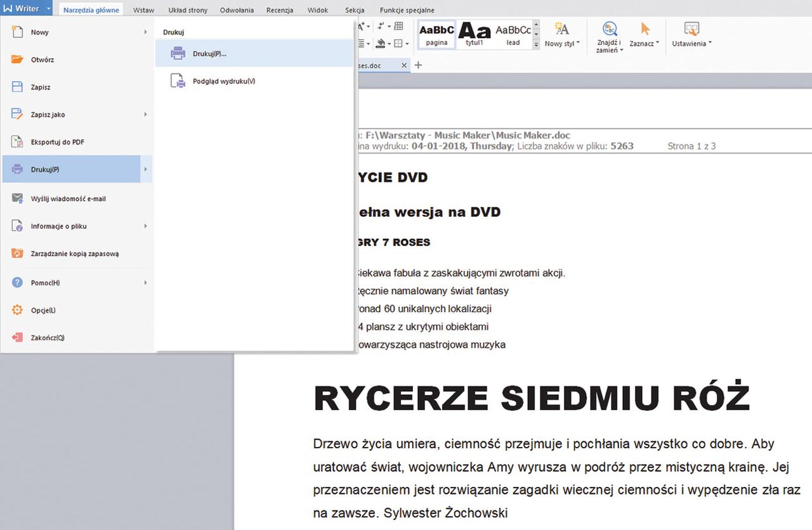Screen dimensions: 812x530
Task: Open the borders dropdown arrow
Action: coord(407,44)
